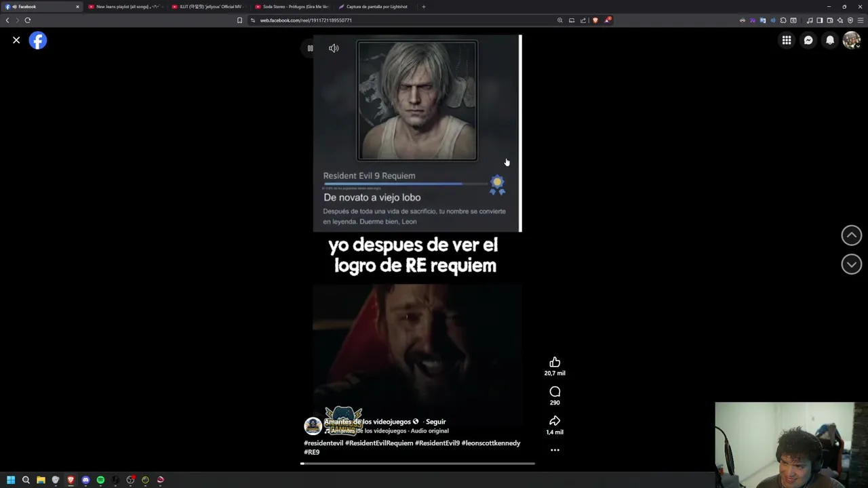The height and width of the screenshot is (488, 868).
Task: Follow the page with Seguir
Action: [x=435, y=422]
